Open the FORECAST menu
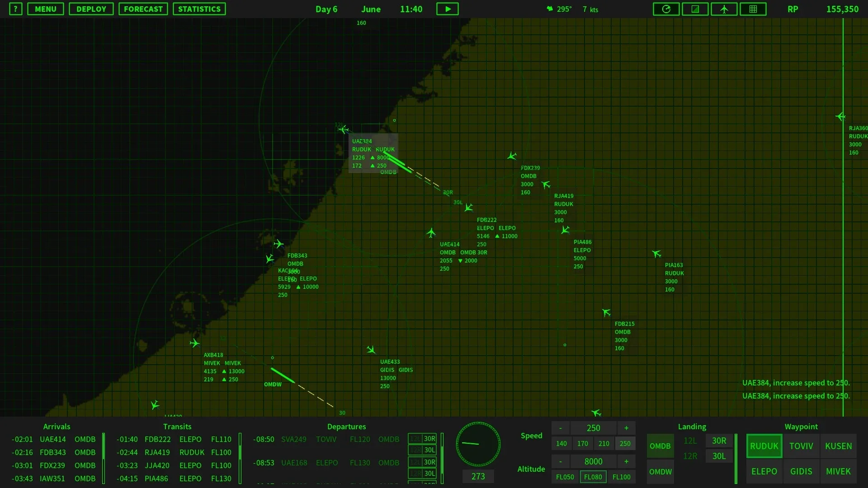This screenshot has height=488, width=868. point(143,9)
